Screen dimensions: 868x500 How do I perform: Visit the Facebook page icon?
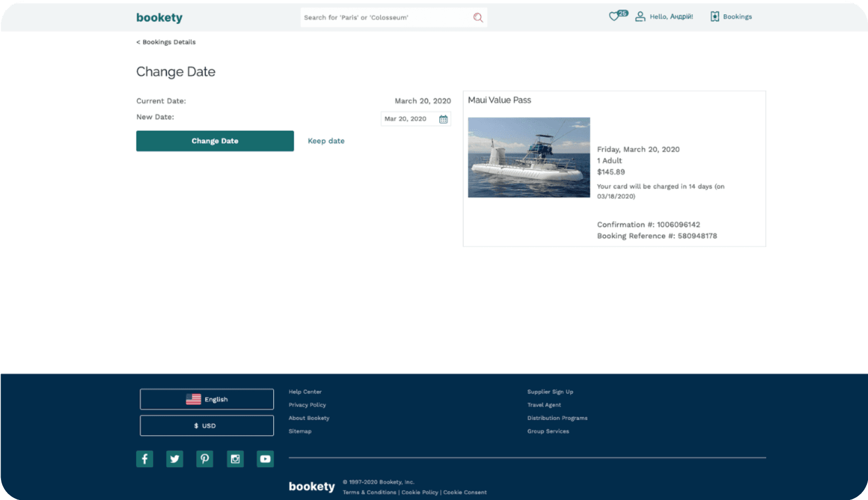coord(144,459)
